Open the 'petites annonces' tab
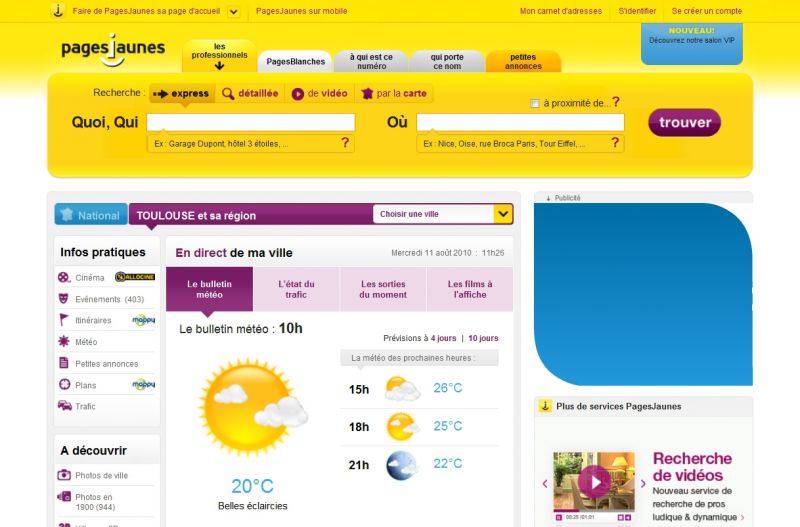800x527 pixels. click(523, 62)
